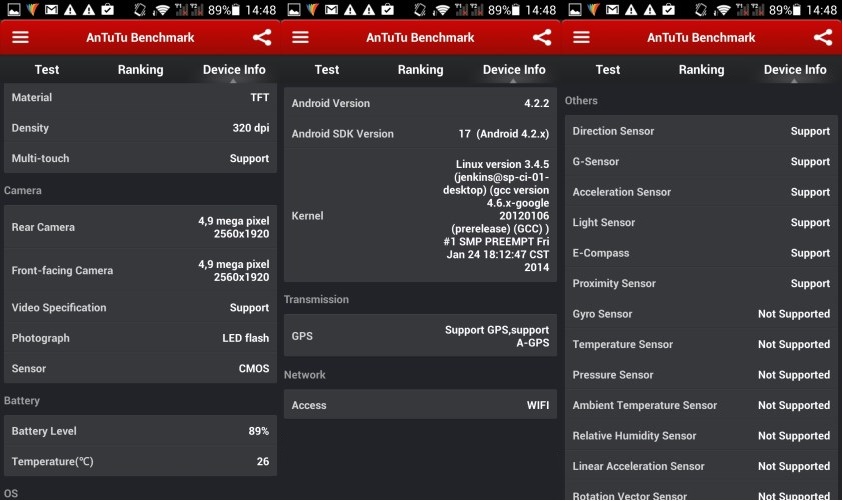
Task: Tap the Gyro Sensor row
Action: coord(701,314)
